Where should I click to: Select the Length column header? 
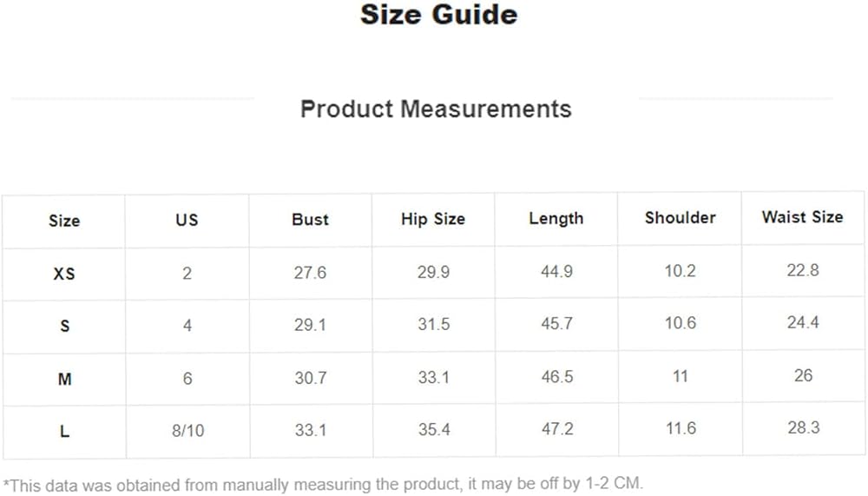coord(556,219)
